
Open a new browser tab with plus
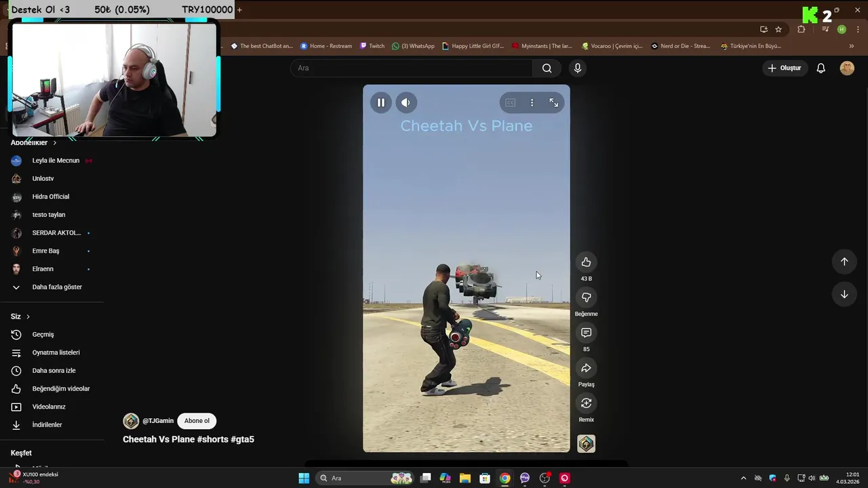pyautogui.click(x=239, y=9)
